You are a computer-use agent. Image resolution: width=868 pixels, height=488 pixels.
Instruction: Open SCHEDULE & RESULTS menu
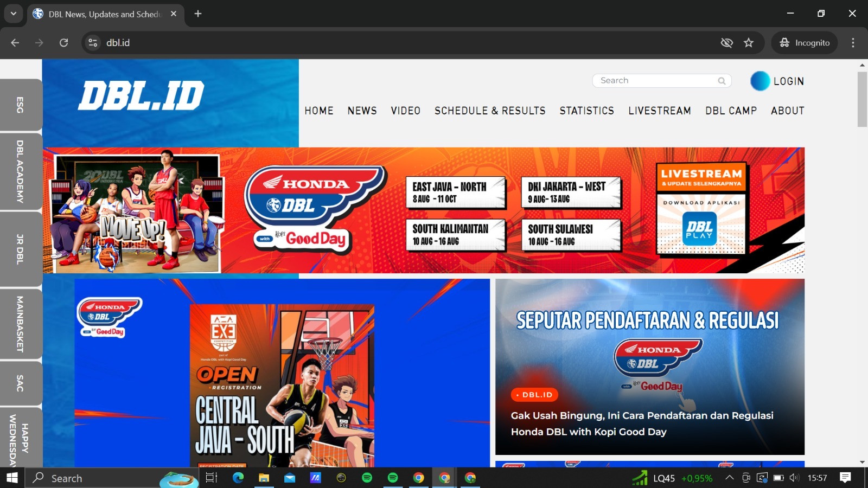tap(490, 111)
